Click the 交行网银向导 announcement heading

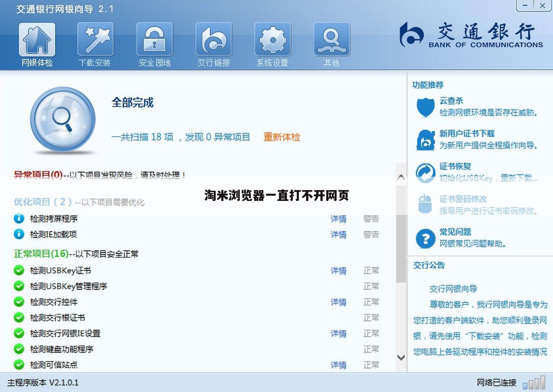453,289
